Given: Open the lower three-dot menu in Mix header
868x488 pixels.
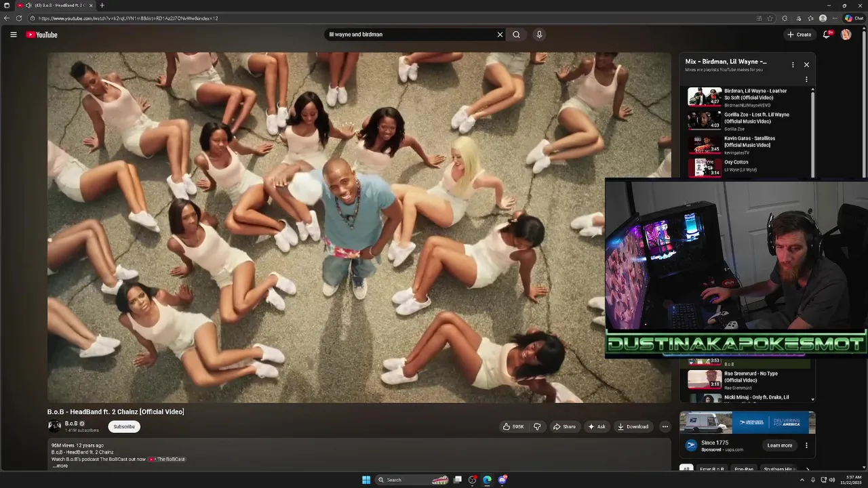Looking at the screenshot, I should point(806,79).
